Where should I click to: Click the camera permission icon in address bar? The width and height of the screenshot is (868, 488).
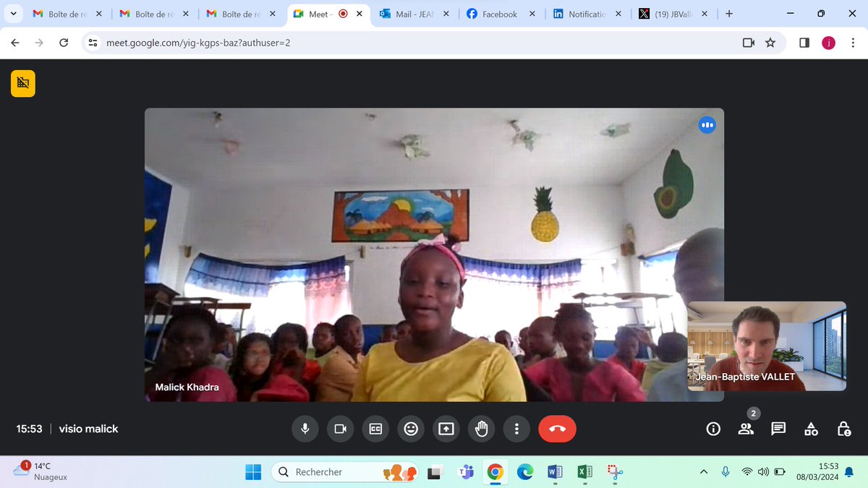point(749,43)
